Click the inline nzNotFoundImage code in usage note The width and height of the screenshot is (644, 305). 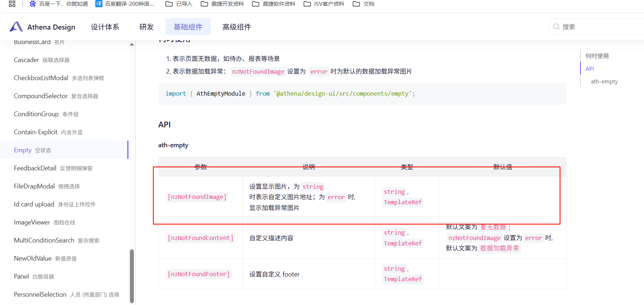pyautogui.click(x=258, y=72)
